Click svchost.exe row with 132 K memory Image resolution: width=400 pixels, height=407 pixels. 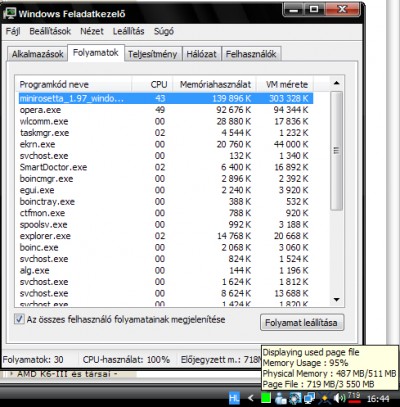click(x=165, y=156)
